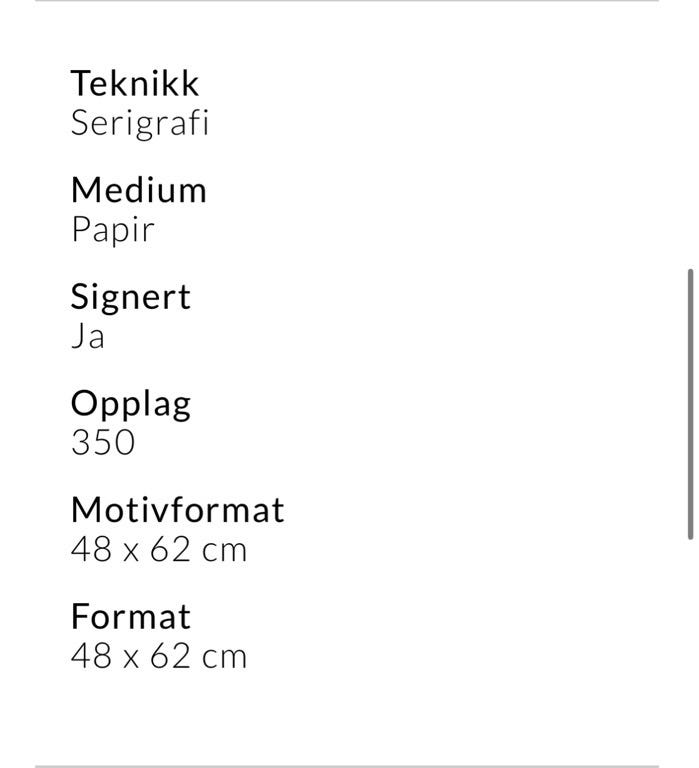Click the vertical scrollbar thumb

click(690, 404)
